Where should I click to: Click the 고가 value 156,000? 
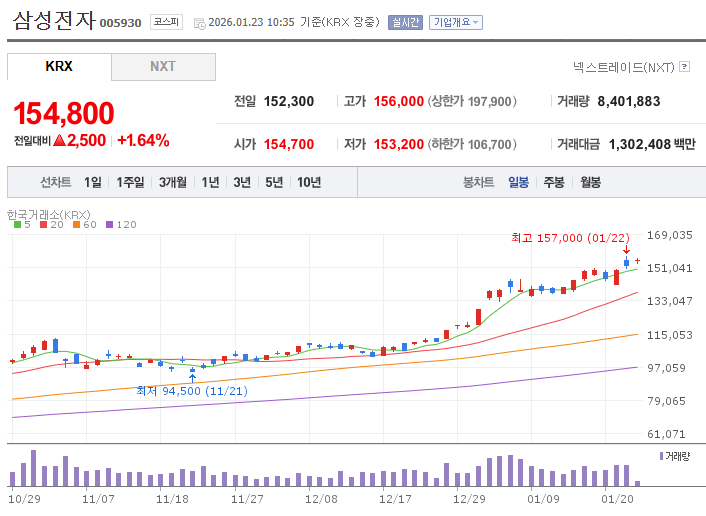tap(398, 101)
